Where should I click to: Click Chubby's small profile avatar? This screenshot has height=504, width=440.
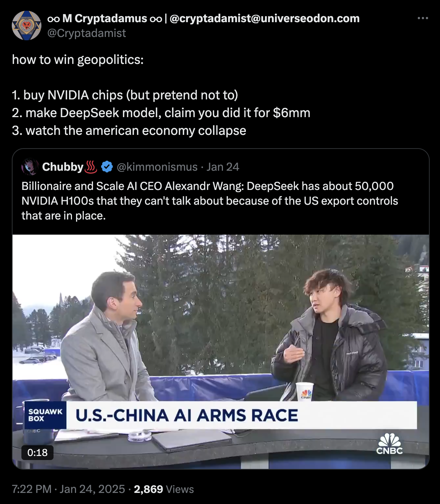(30, 167)
